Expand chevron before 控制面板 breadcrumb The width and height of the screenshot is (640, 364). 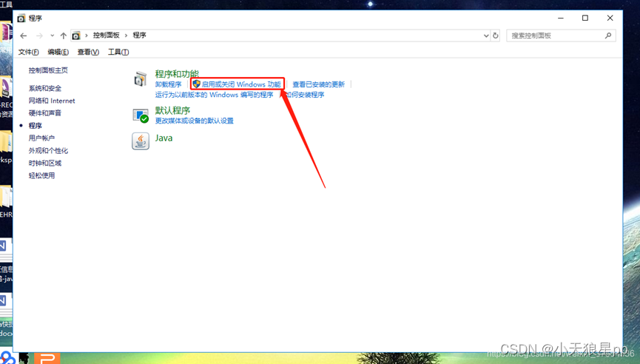tap(86, 36)
